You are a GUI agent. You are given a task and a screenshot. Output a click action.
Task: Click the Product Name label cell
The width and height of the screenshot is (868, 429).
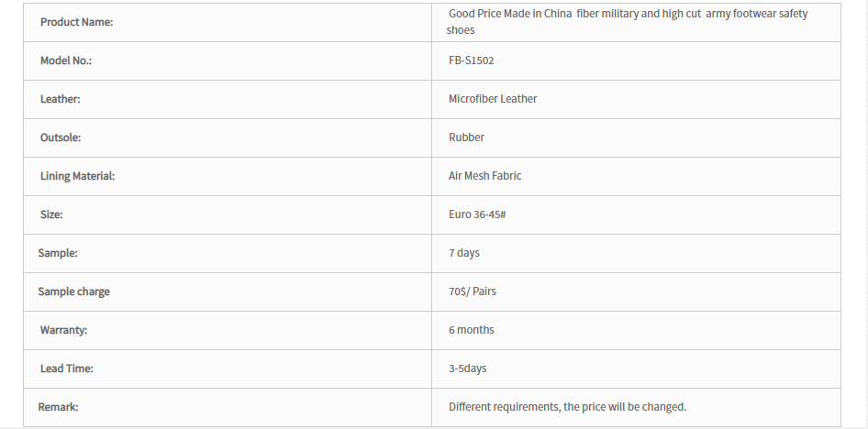pos(228,23)
